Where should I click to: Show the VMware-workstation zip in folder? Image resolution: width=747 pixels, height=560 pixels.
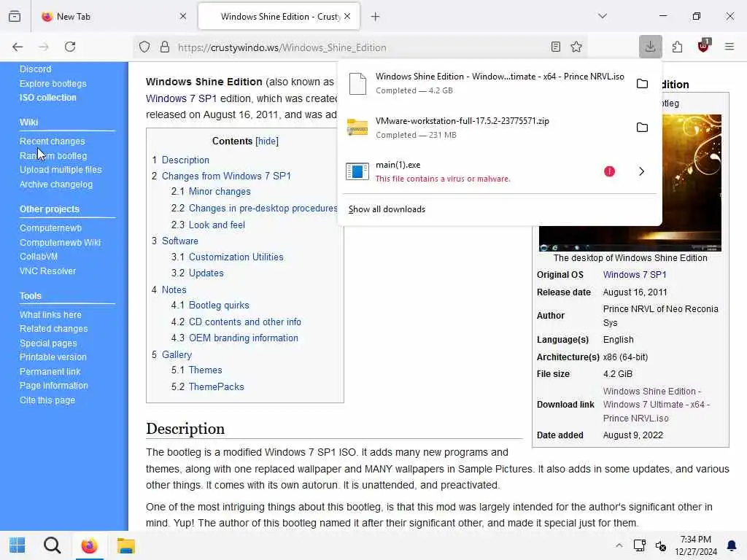click(x=642, y=128)
